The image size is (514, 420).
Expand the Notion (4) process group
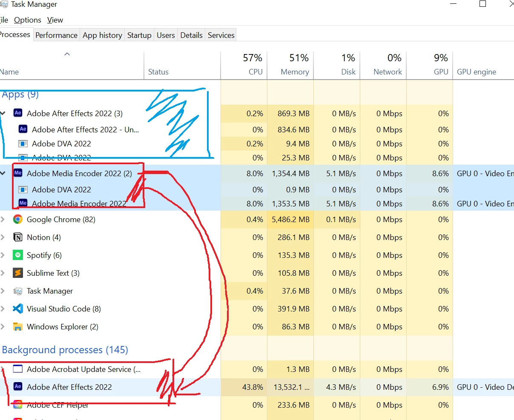[x=3, y=237]
